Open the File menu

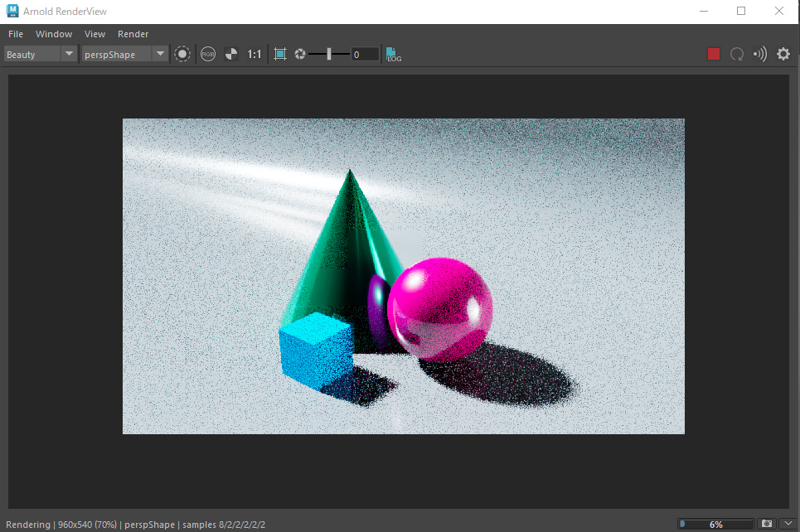16,34
